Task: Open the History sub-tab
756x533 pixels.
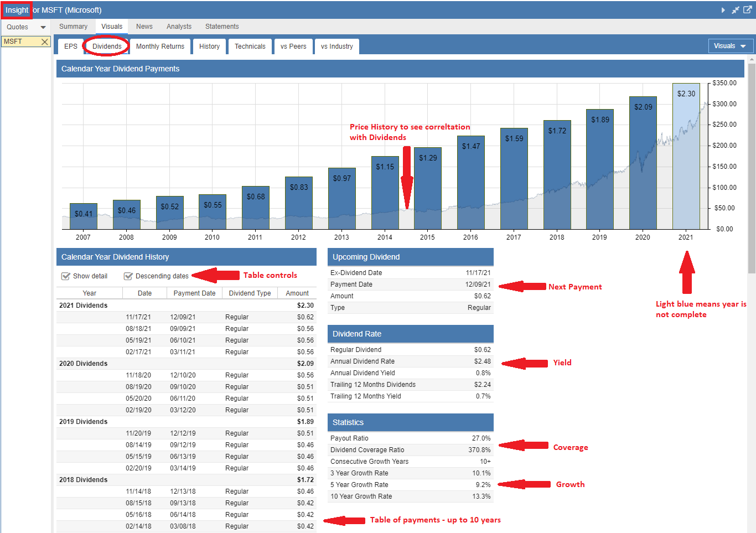Action: click(x=210, y=46)
